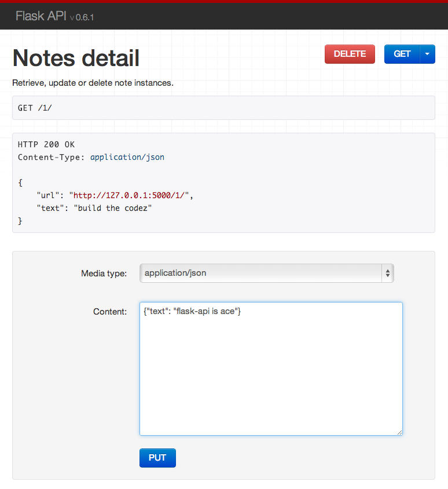Screen dimensions: 448x489
Task: Click the red DELETE button
Action: pyautogui.click(x=350, y=54)
